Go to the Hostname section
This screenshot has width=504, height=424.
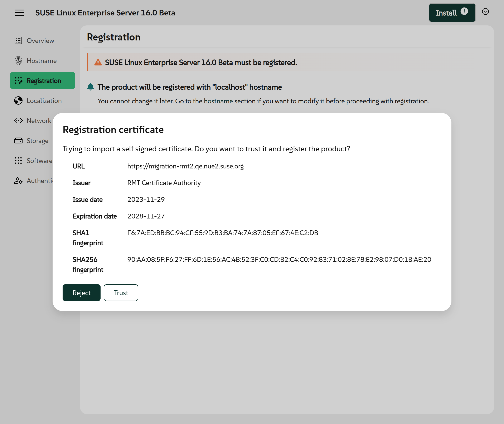42,61
